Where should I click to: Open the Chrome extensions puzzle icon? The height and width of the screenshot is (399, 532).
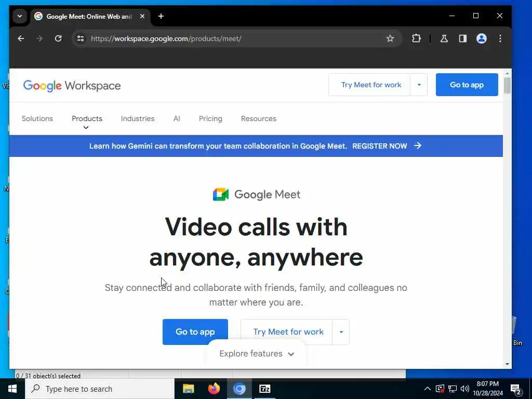pos(416,38)
